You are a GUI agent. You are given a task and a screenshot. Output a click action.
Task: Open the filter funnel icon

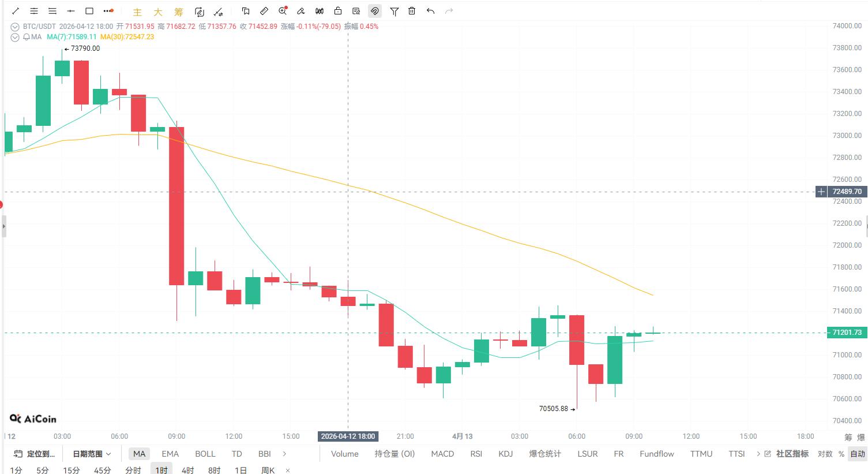tap(394, 11)
